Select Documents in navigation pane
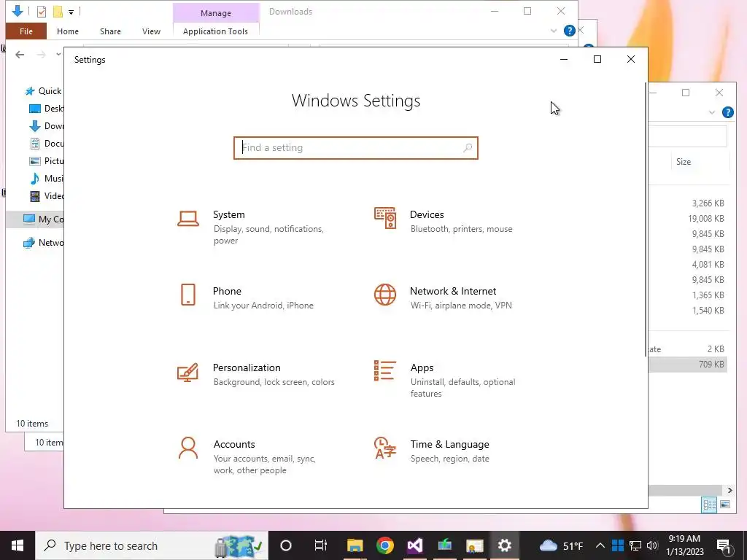The width and height of the screenshot is (747, 560). click(46, 144)
